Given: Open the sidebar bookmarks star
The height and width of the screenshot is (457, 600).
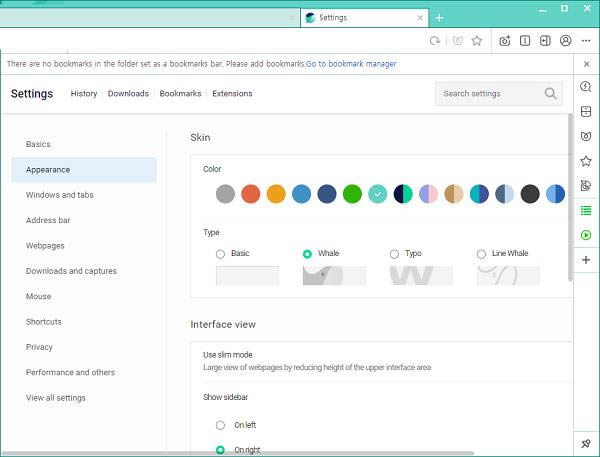Looking at the screenshot, I should click(586, 160).
